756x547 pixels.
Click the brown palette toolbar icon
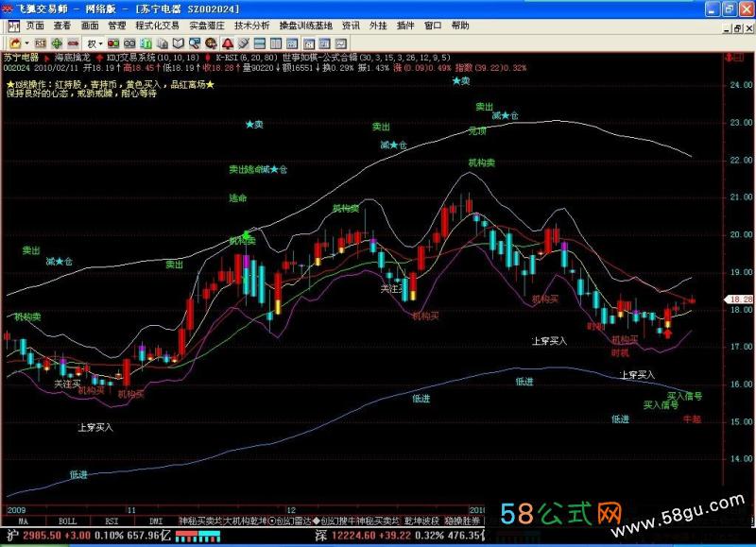[211, 43]
